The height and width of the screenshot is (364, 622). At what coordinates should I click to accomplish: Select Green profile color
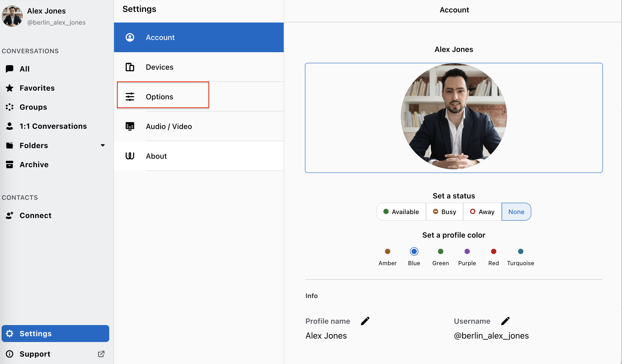pyautogui.click(x=441, y=251)
